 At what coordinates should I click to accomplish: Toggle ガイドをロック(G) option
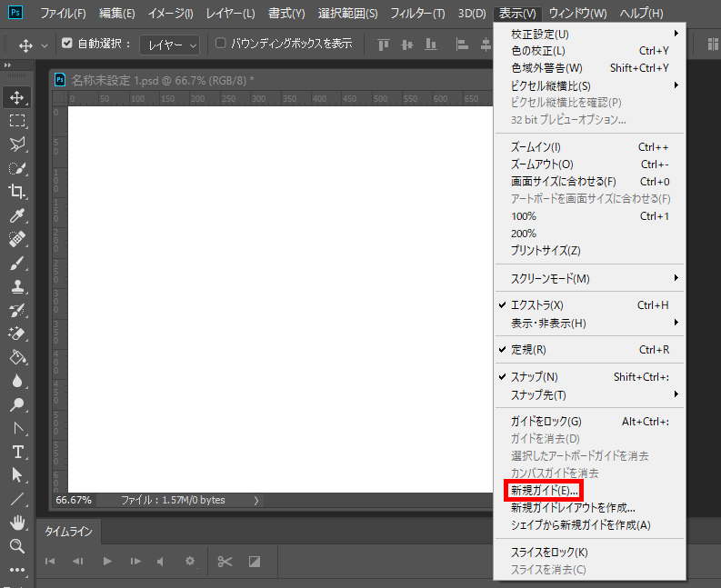pos(589,422)
